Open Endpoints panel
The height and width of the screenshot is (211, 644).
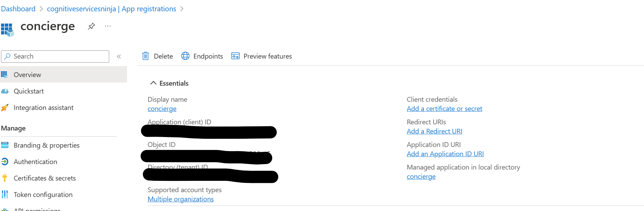[x=202, y=56]
